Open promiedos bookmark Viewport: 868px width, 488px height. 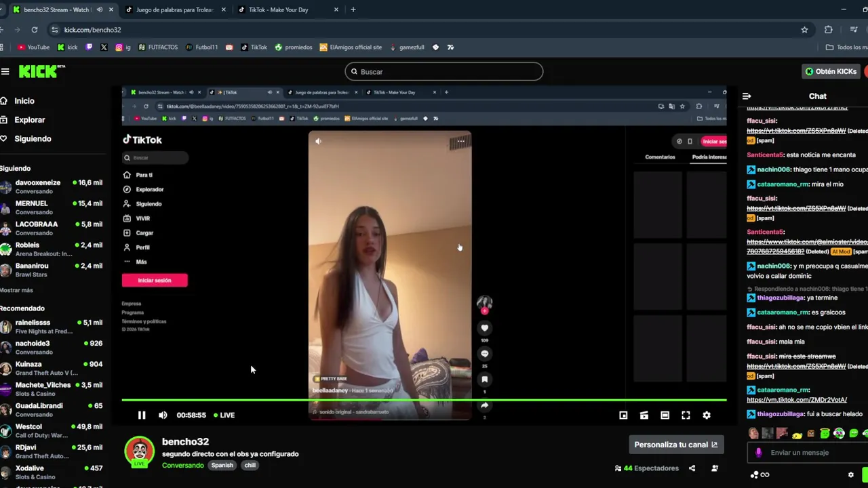click(x=294, y=47)
